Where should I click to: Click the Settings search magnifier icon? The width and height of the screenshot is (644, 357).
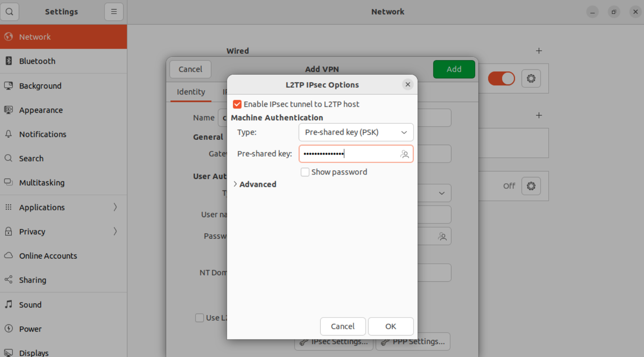pyautogui.click(x=10, y=12)
